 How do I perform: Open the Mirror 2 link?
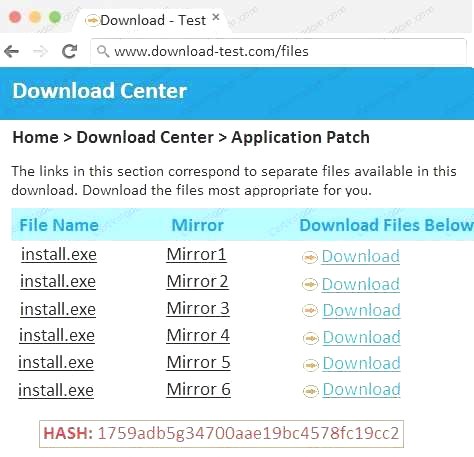click(x=197, y=281)
